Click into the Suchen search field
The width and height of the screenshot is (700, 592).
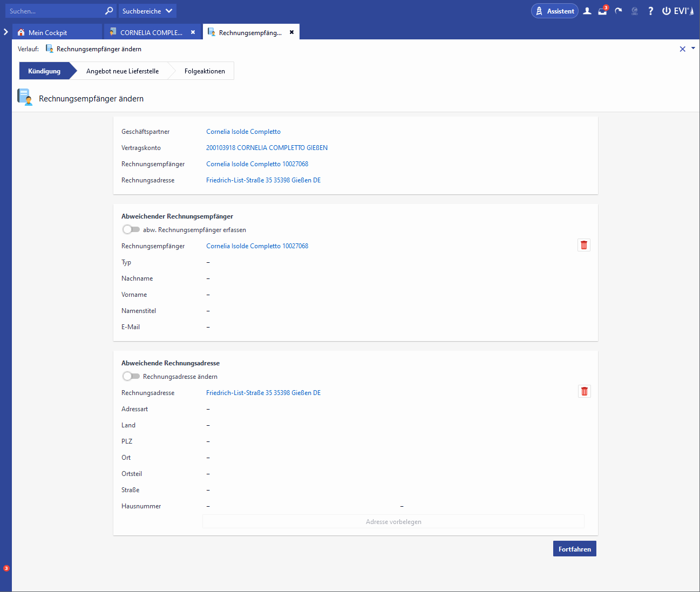pos(54,11)
